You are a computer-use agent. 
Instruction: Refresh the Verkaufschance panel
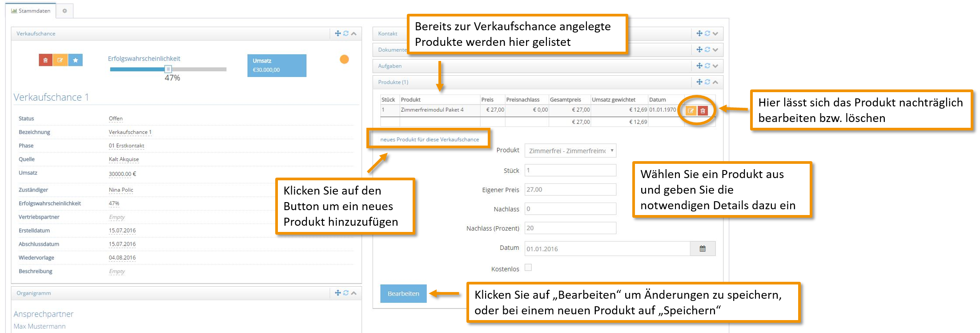(345, 33)
